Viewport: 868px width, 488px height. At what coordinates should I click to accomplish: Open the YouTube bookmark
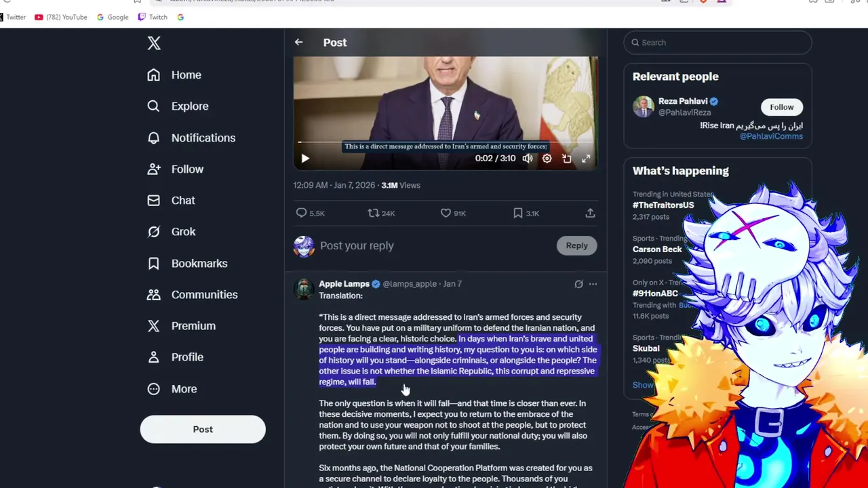[61, 17]
